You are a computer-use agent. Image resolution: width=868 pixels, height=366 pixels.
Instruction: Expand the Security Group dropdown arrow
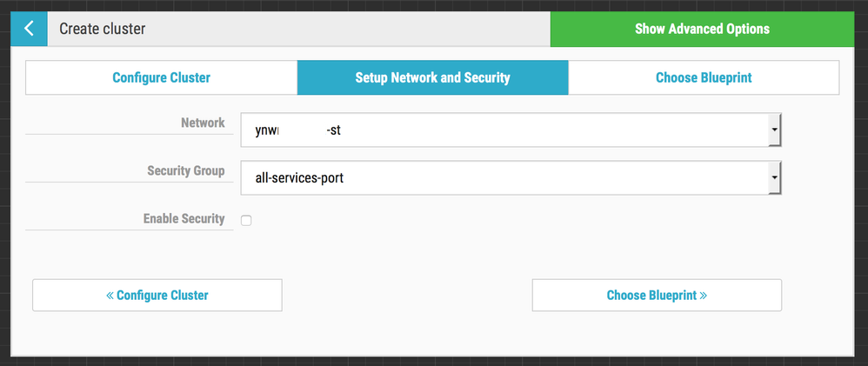click(x=773, y=178)
